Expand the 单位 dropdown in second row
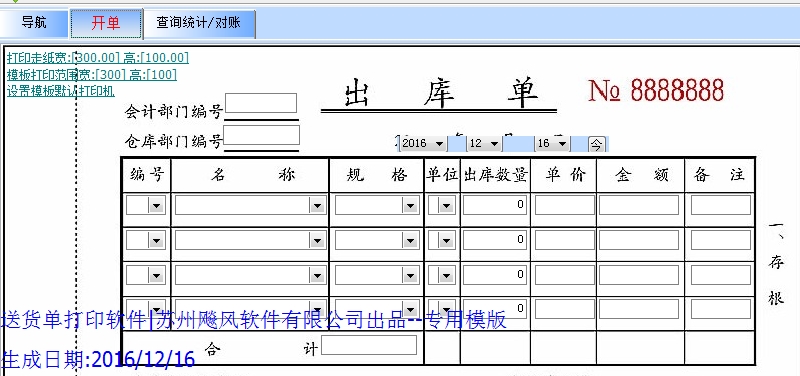This screenshot has height=376, width=800. tap(446, 240)
